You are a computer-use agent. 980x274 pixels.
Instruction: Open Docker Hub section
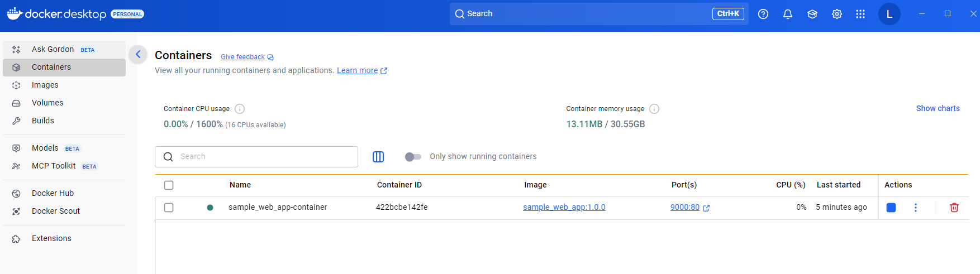64,193
